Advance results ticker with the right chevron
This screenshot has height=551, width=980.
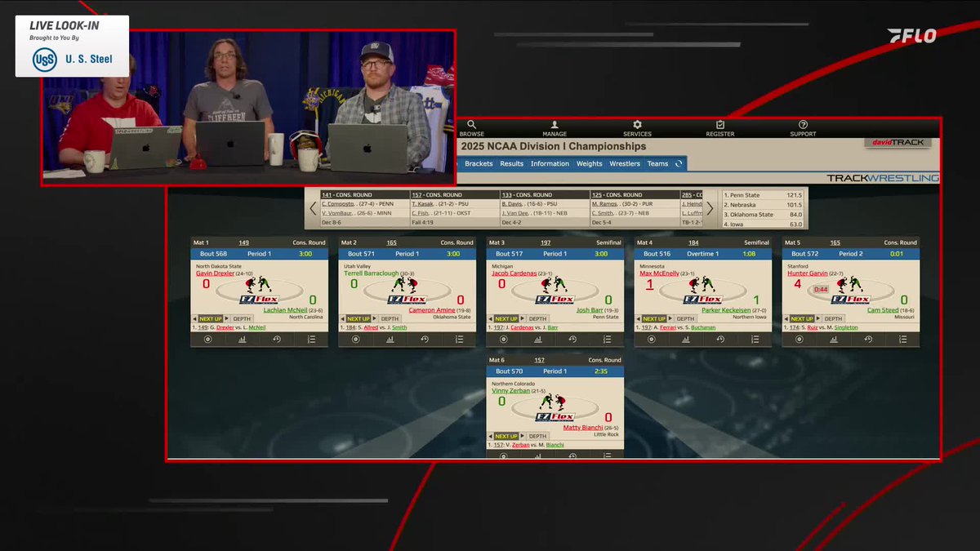(x=710, y=208)
